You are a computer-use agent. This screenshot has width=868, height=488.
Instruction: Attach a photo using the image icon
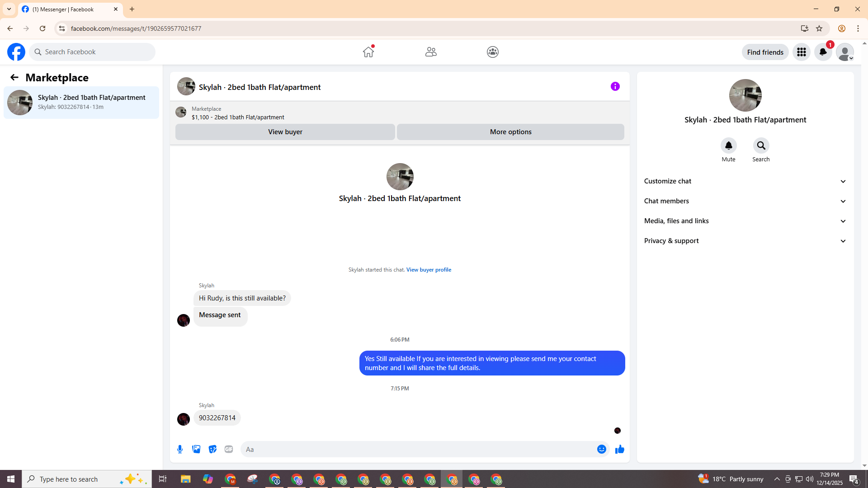point(196,449)
